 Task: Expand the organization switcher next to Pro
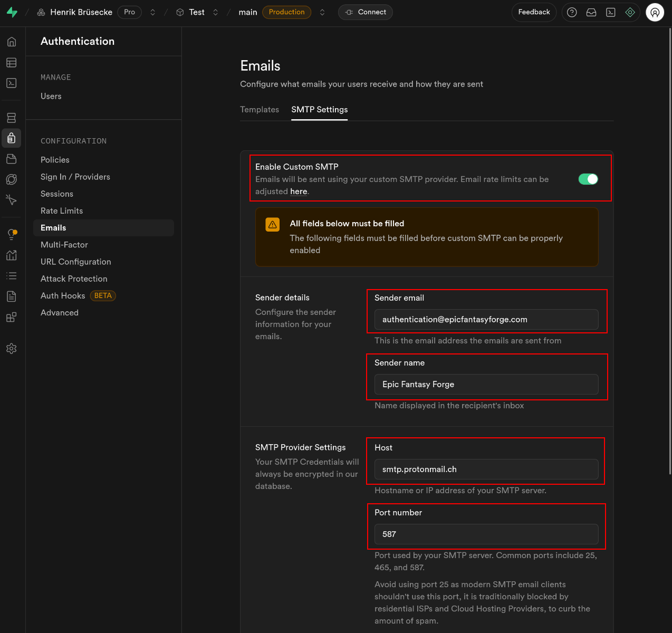tap(153, 12)
